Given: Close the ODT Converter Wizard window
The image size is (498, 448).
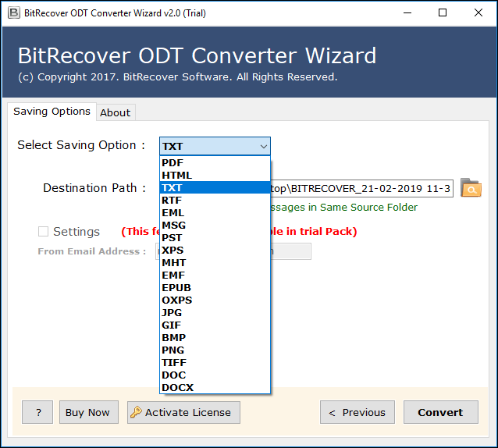Looking at the screenshot, I should click(x=478, y=13).
